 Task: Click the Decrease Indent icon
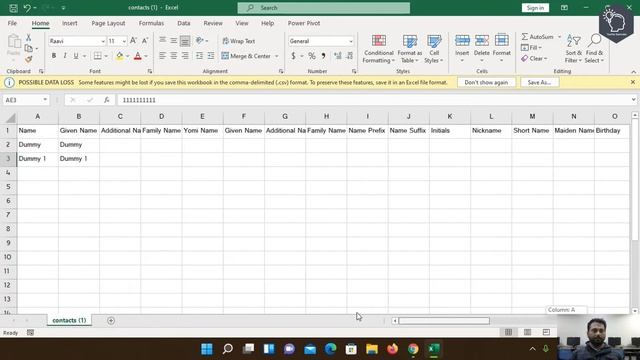(x=199, y=56)
